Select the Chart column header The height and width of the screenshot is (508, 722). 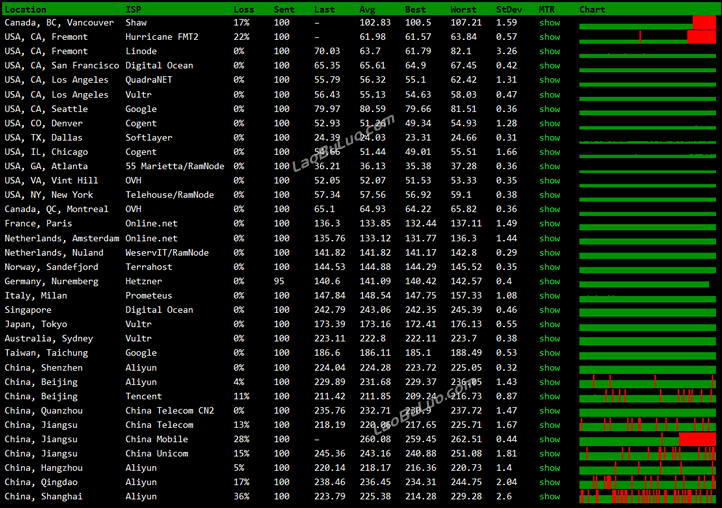(592, 9)
